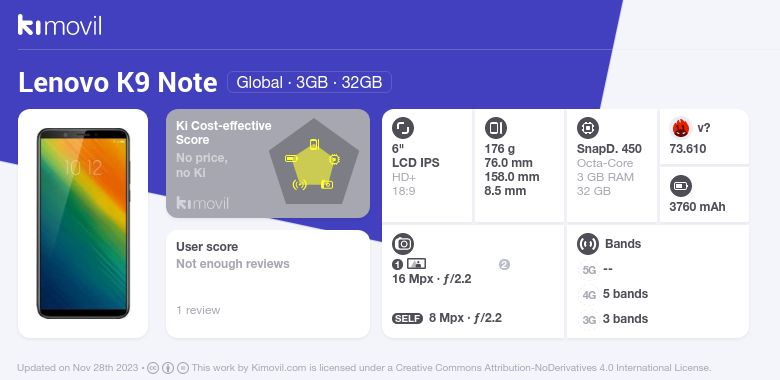Select the SELF selfie camera badge
This screenshot has width=780, height=380.
click(407, 318)
